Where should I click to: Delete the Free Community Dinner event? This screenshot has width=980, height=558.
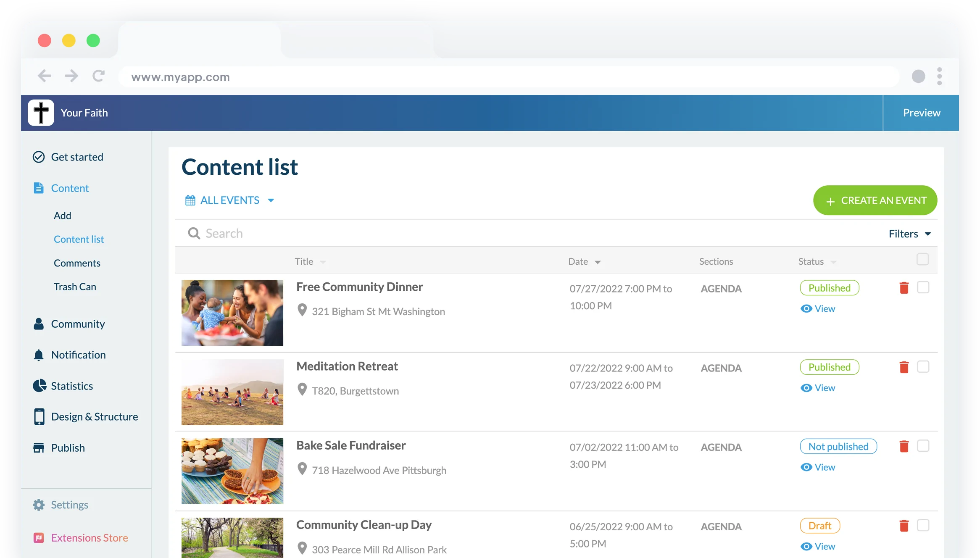tap(904, 288)
